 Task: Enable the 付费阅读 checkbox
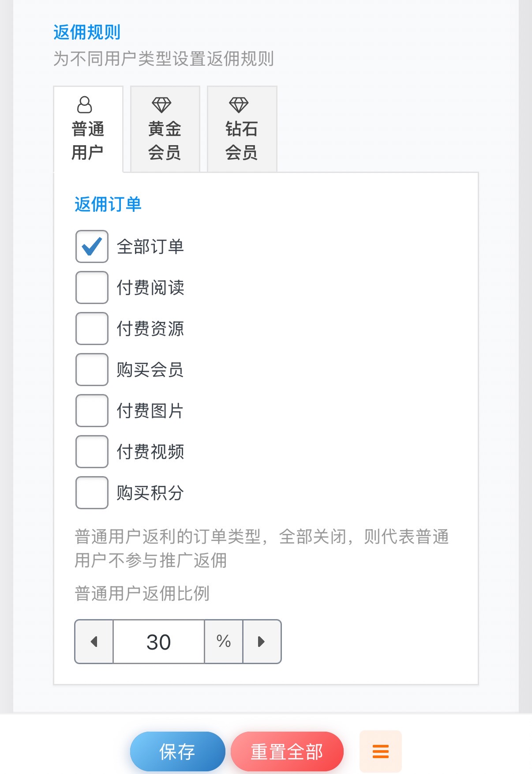[x=91, y=288]
